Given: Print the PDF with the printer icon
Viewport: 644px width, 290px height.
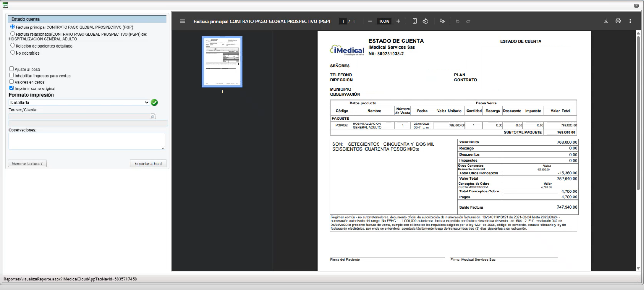Looking at the screenshot, I should tap(618, 21).
